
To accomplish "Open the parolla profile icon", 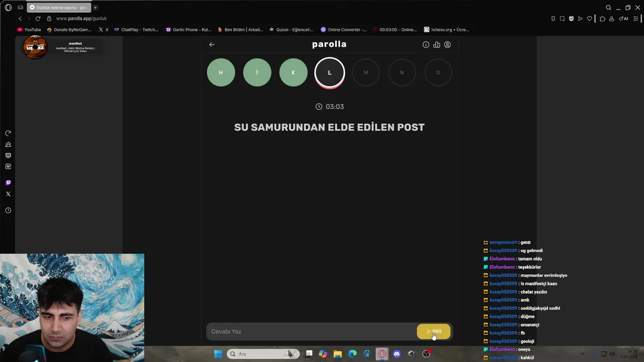I will coord(447,45).
